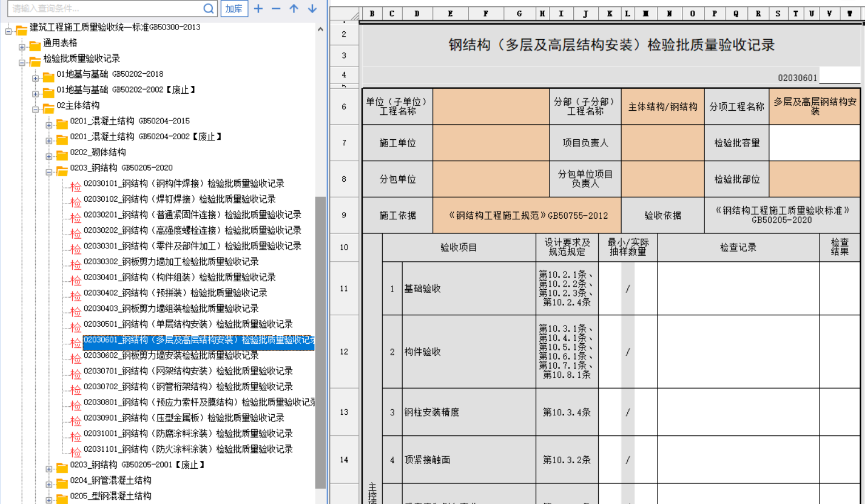Expand the 通用表格 folder

22,47
